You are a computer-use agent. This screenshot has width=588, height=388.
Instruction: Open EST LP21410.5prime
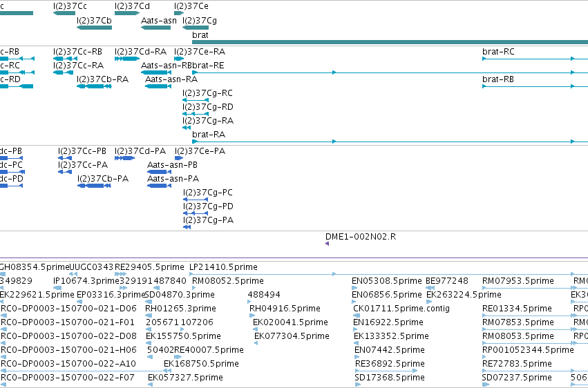[x=223, y=267]
